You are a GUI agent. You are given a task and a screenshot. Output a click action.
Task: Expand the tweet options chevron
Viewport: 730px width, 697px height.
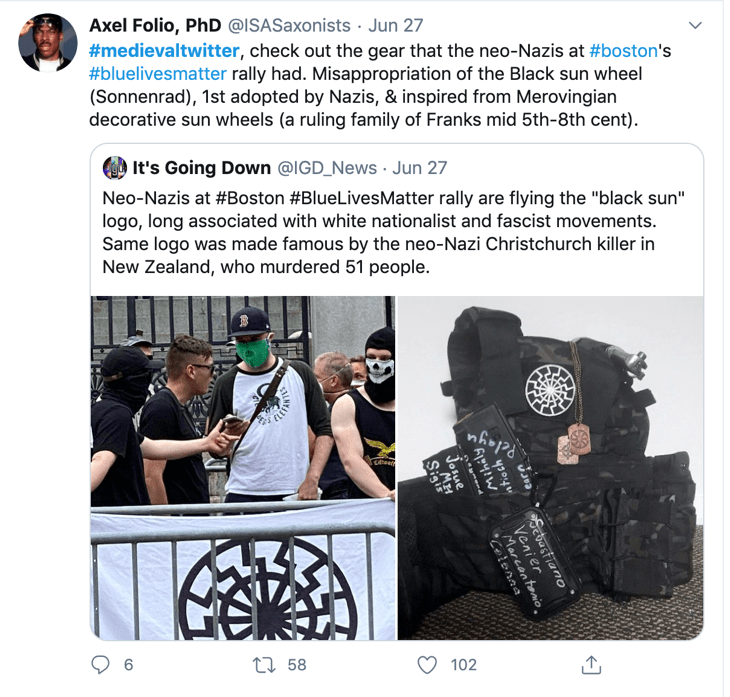[x=695, y=25]
